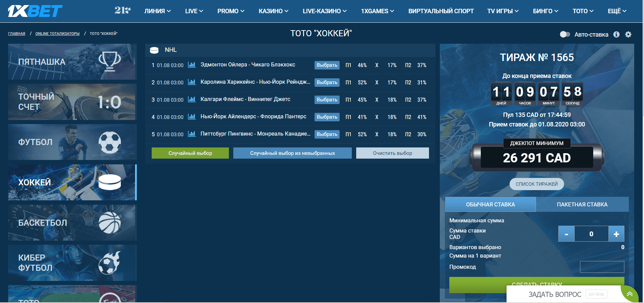Viewport: 644px width, 303px height.
Task: Expand the ЕЩЁ dropdown menu
Action: coord(617,11)
